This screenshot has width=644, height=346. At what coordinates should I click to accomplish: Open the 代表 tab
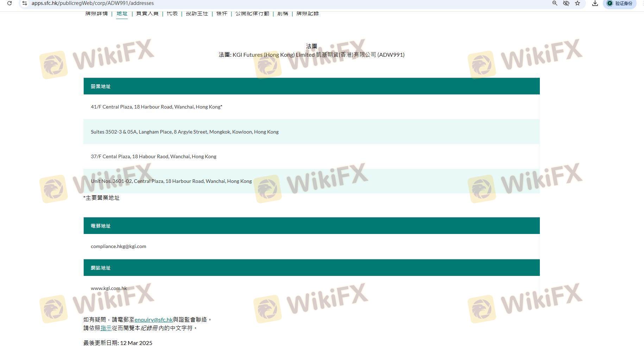172,13
